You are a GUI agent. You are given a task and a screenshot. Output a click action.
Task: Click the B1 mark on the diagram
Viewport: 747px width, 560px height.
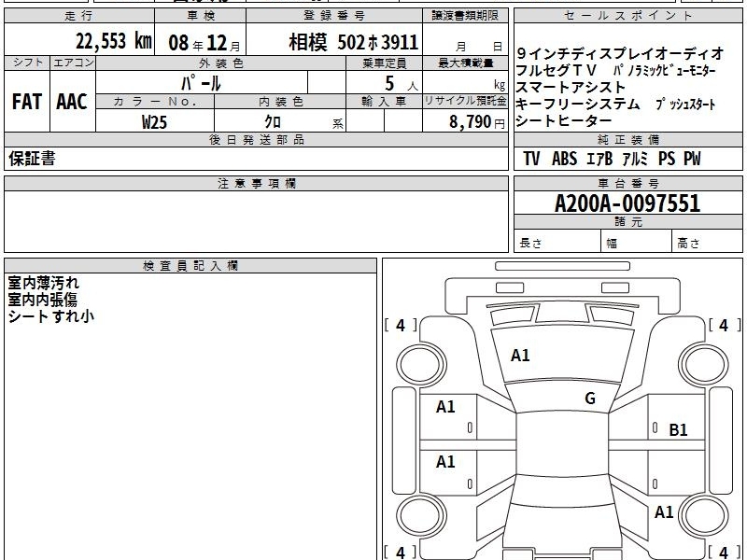click(x=679, y=430)
